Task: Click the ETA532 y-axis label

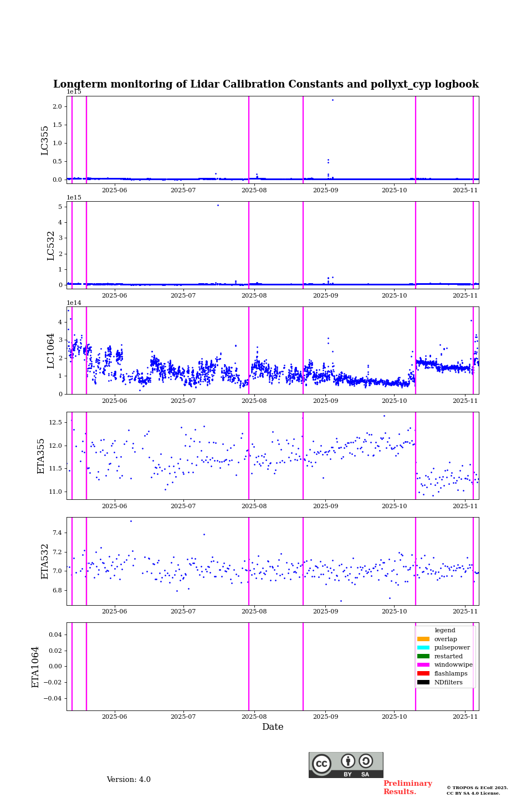Action: tap(45, 561)
